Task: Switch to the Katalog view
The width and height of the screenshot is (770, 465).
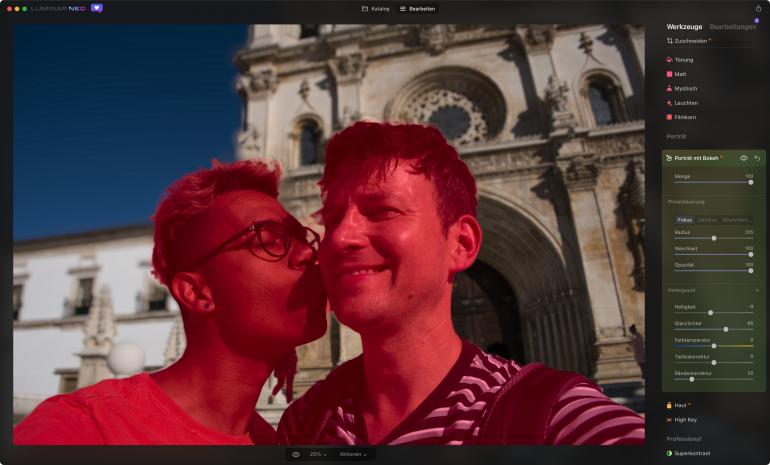Action: click(x=376, y=9)
